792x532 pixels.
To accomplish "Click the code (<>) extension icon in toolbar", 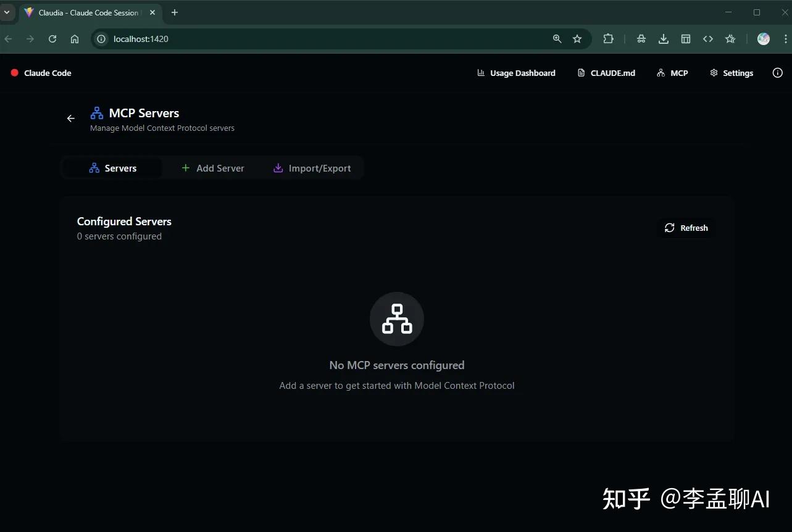I will pos(707,38).
